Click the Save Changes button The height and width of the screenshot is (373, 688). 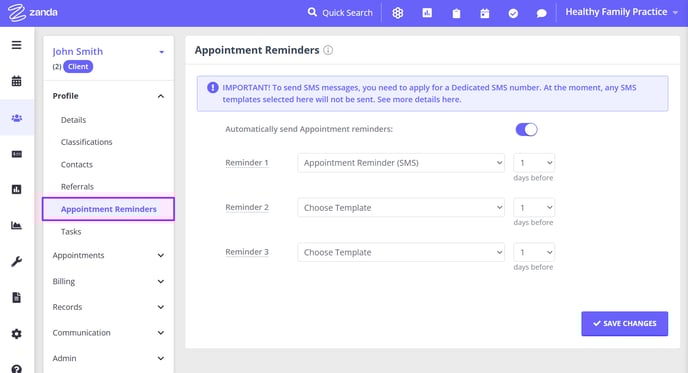point(624,324)
